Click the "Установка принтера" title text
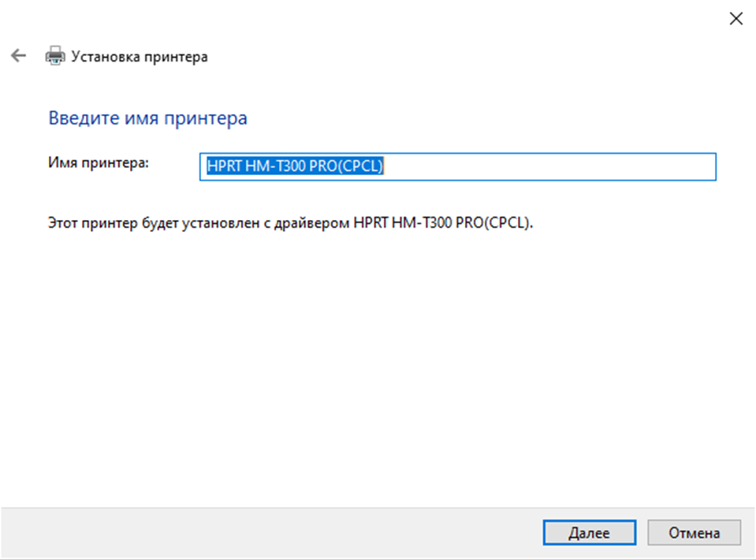Viewport: 756px width, 559px height. pos(140,57)
